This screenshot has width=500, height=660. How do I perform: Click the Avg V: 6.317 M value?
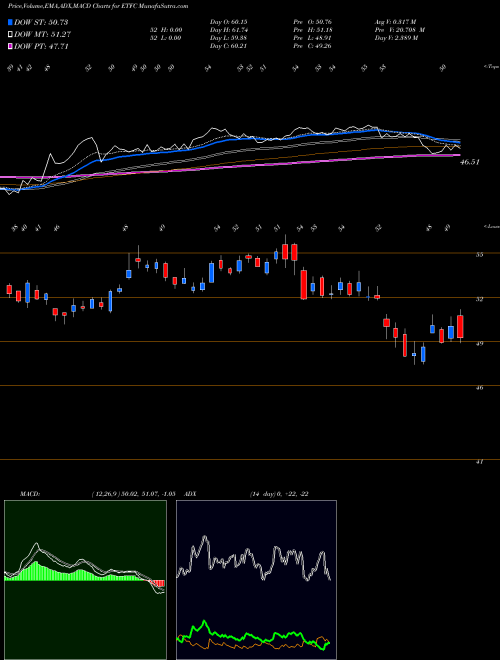[x=396, y=22]
